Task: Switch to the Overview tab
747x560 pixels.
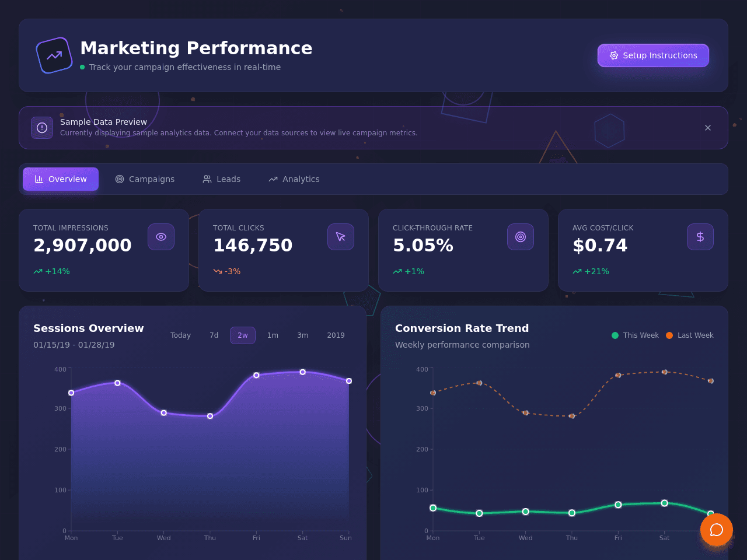Action: coord(61,179)
